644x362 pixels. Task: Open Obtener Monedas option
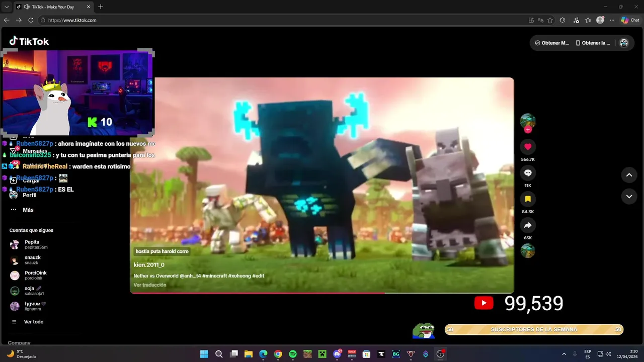pyautogui.click(x=551, y=43)
